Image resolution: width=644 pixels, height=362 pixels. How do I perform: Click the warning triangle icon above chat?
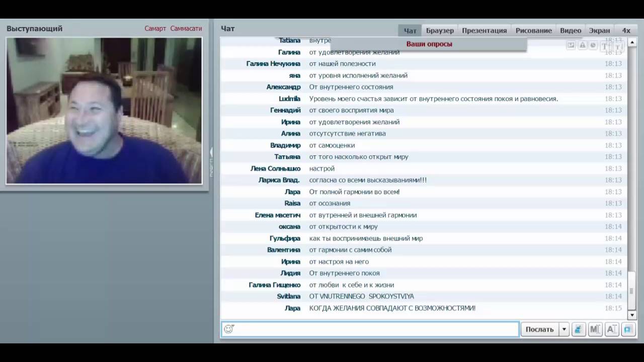point(582,45)
